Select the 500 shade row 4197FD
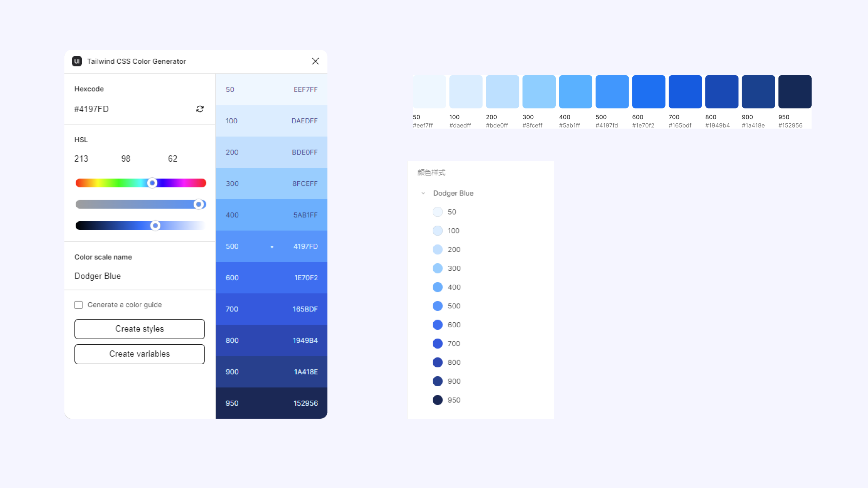The image size is (868, 488). point(271,246)
